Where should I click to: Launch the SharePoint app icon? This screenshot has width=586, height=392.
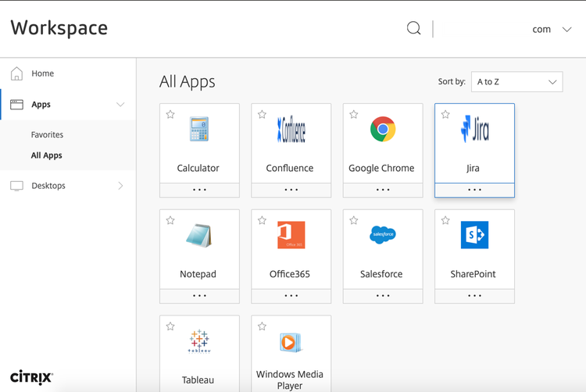474,235
